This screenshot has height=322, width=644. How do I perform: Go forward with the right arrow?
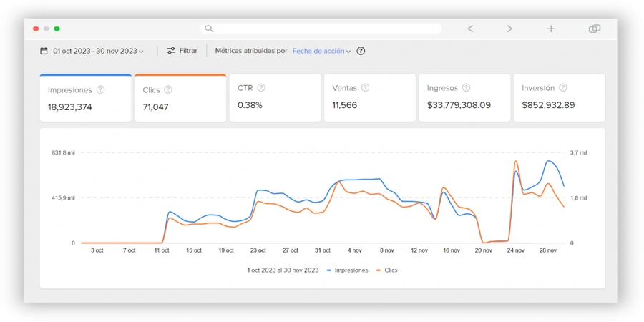coord(509,29)
